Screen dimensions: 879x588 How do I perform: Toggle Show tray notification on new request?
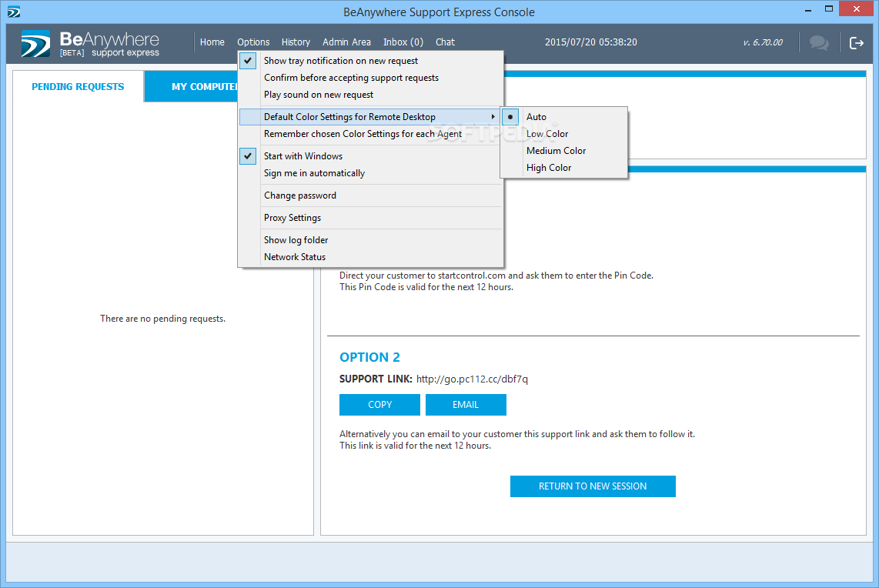point(371,61)
